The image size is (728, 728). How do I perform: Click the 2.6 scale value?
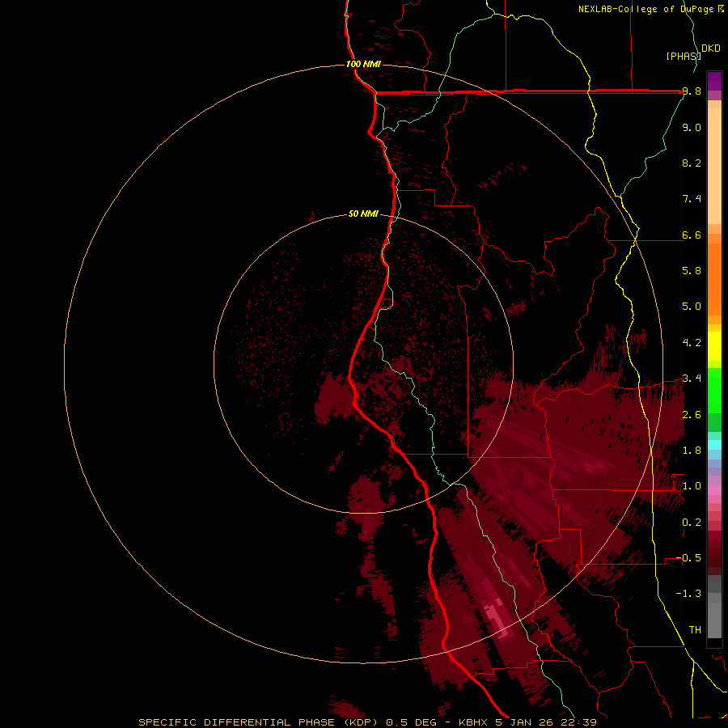coord(692,415)
